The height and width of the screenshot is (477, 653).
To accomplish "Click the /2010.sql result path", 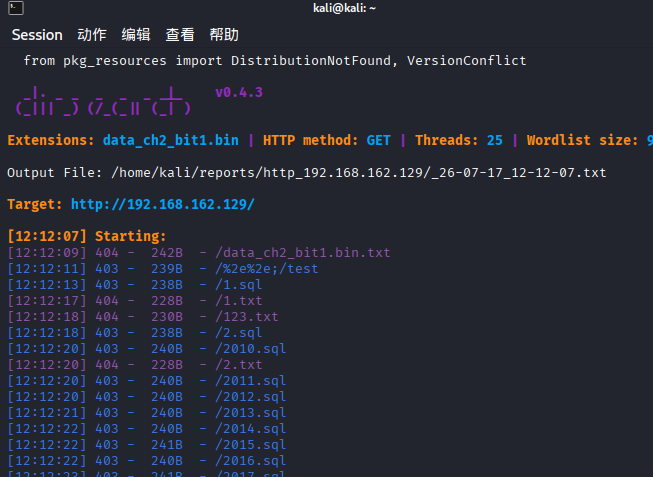I will (250, 349).
